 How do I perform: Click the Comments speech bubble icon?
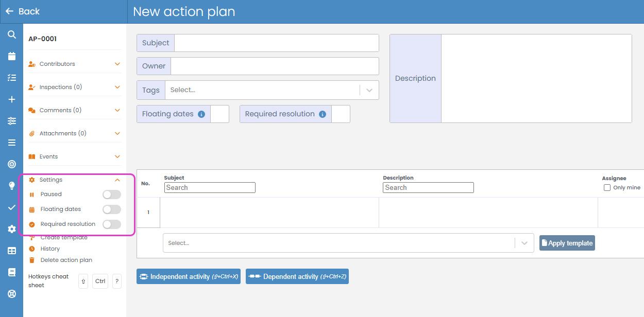[32, 110]
